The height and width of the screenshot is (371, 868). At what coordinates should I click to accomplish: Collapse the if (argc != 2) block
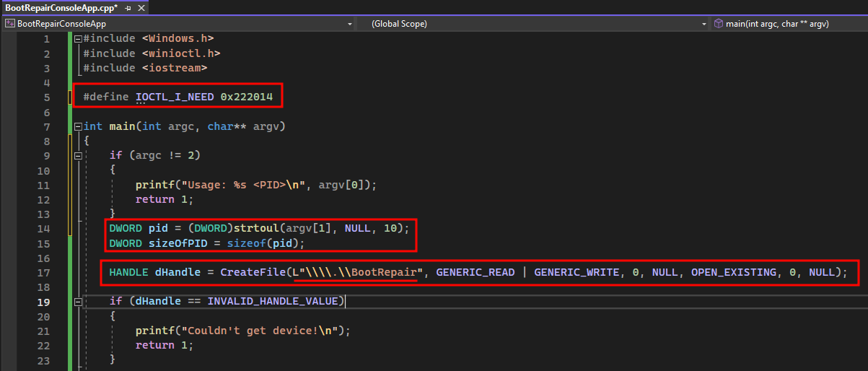(78, 155)
